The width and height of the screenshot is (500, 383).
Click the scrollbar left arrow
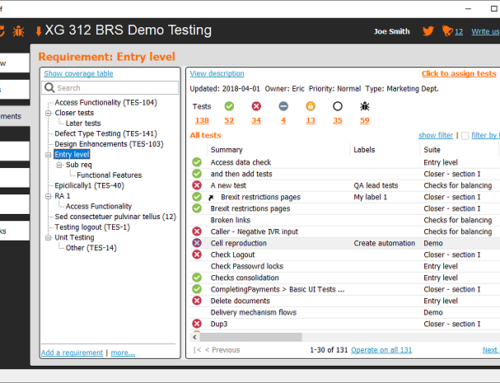[195, 337]
